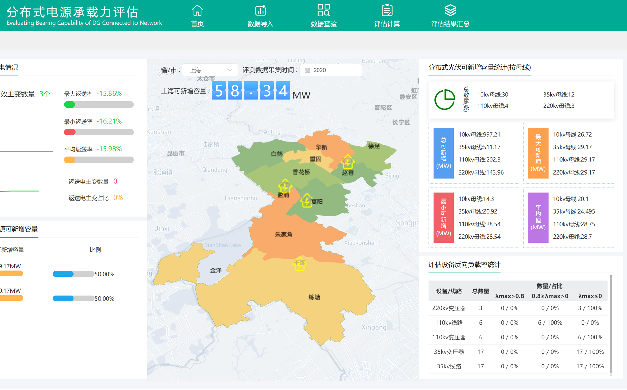The width and height of the screenshot is (627, 390).
Task: Click the MW unit label after digits
Action: tap(301, 95)
